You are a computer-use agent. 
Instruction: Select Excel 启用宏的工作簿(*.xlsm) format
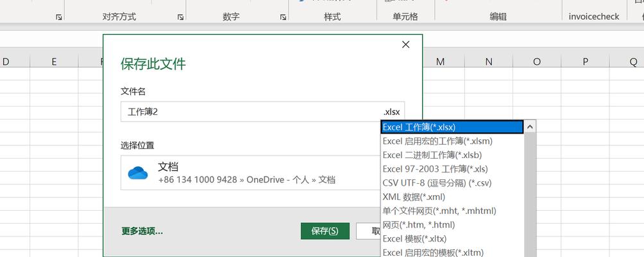(x=452, y=141)
